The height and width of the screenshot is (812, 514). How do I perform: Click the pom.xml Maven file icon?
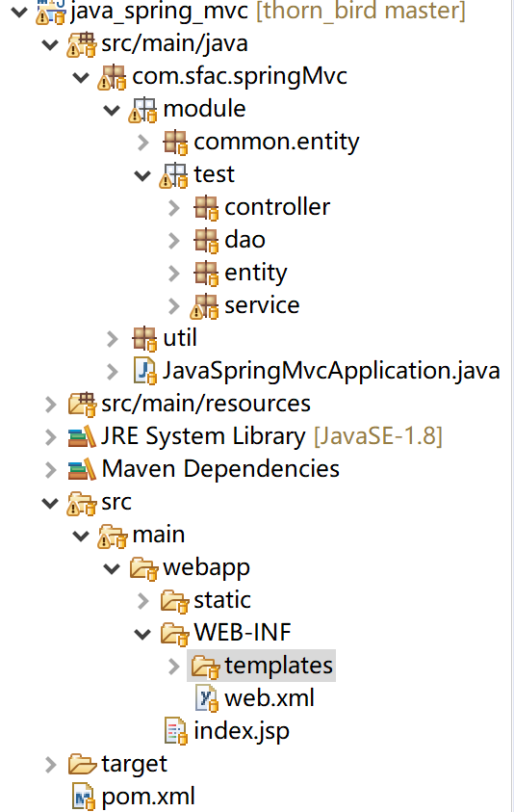[x=83, y=797]
